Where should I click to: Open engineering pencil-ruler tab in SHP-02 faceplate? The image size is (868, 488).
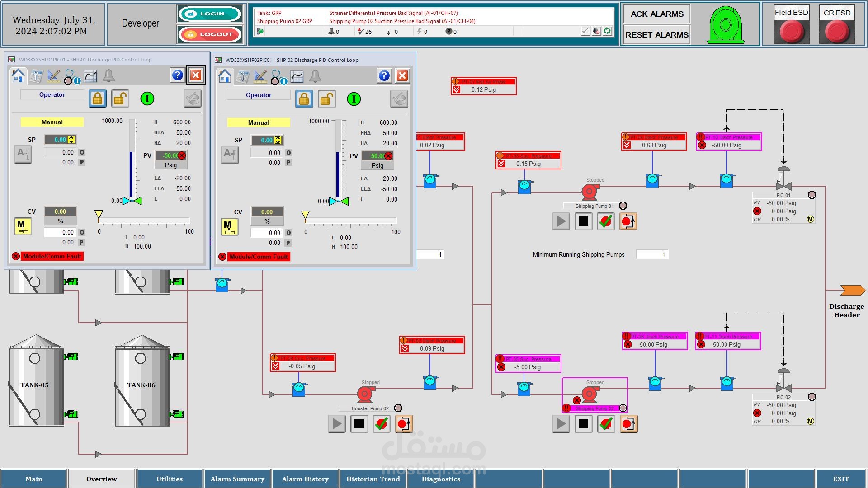(x=260, y=76)
